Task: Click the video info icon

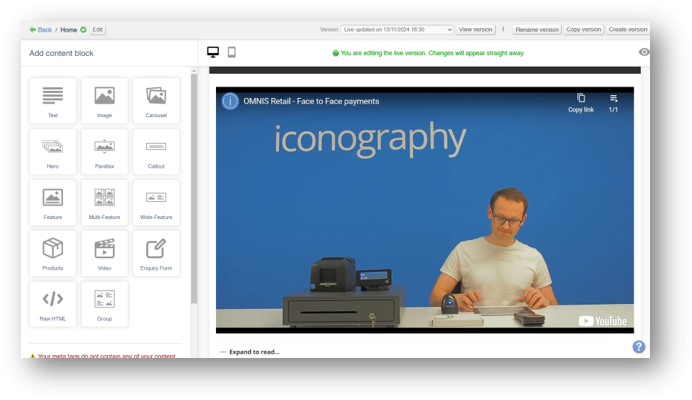Action: click(230, 101)
